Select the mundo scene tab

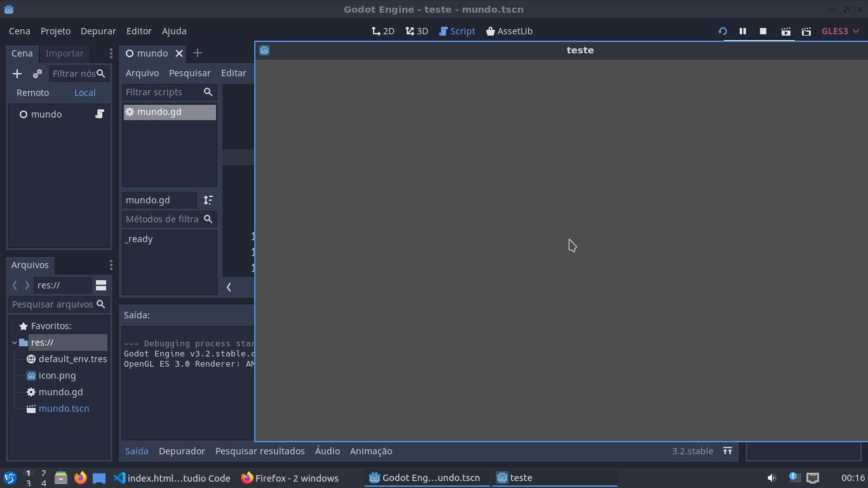tap(153, 53)
